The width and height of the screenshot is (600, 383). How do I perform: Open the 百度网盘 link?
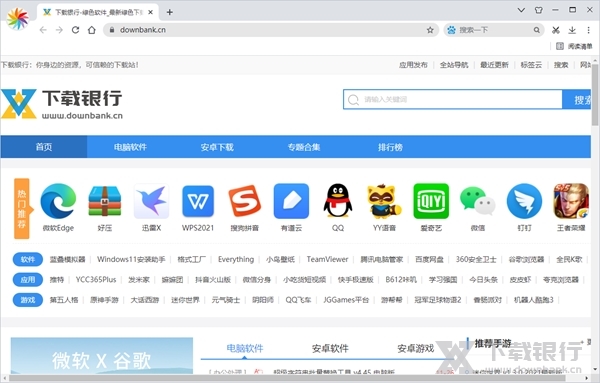click(x=429, y=259)
